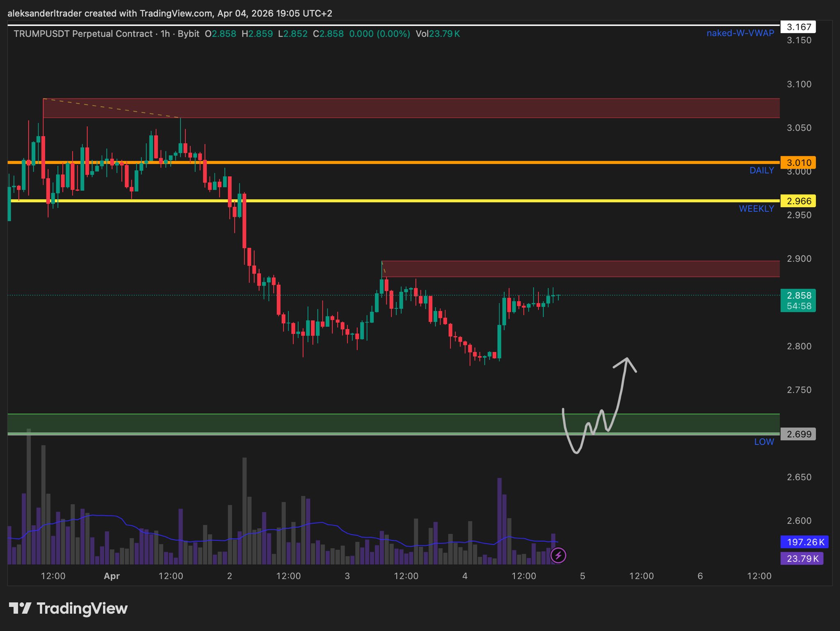Click the WEEKLY level label
Image resolution: width=840 pixels, height=631 pixels.
tap(756, 209)
